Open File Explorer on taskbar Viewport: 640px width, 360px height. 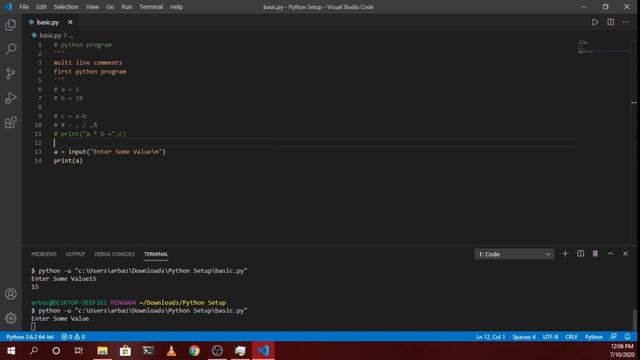[x=102, y=351]
